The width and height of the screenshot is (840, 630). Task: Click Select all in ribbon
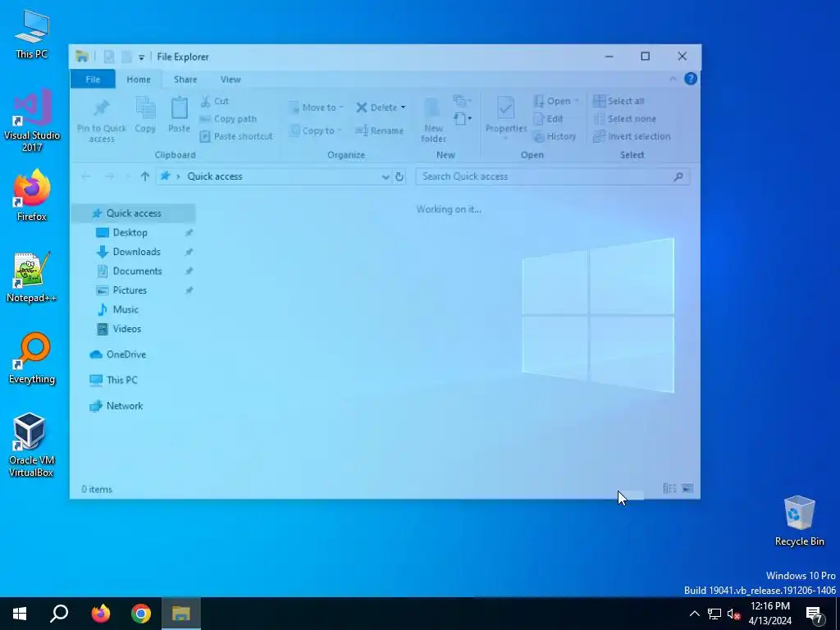(619, 101)
